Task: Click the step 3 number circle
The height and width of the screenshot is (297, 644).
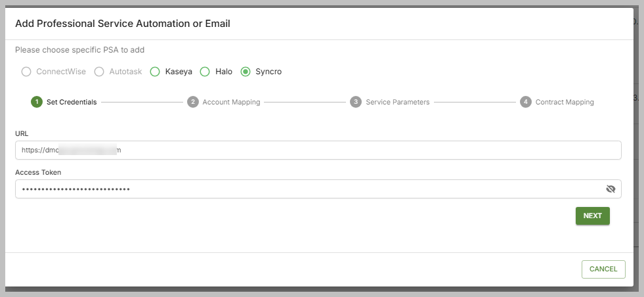Action: tap(356, 102)
